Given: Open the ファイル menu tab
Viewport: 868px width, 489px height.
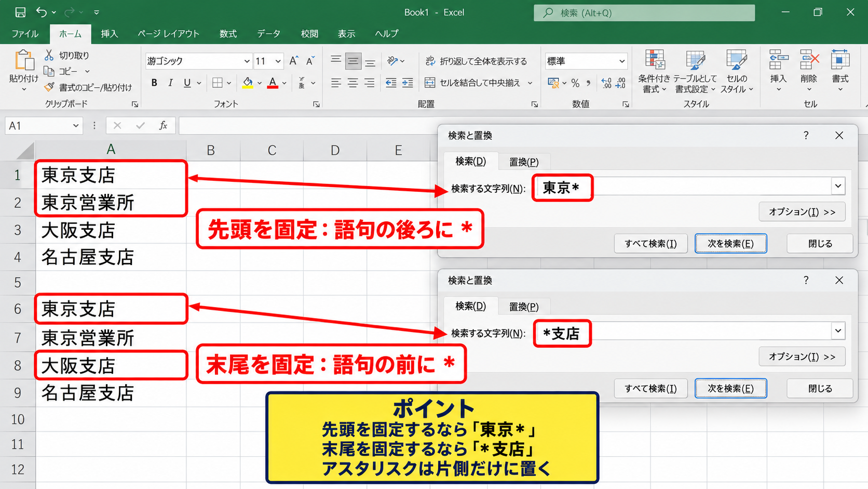Looking at the screenshot, I should (25, 34).
